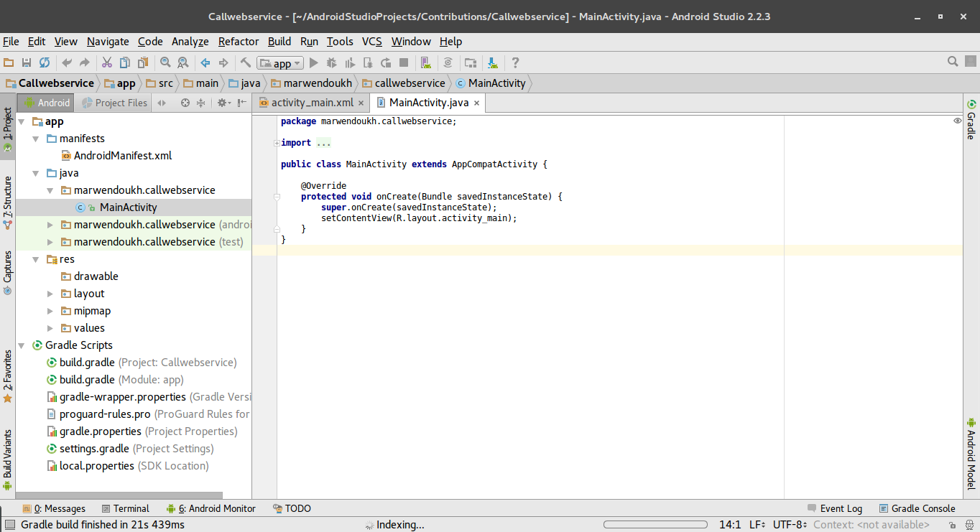Viewport: 980px width, 532px height.
Task: Navigate Back with blue left arrow
Action: pyautogui.click(x=205, y=63)
